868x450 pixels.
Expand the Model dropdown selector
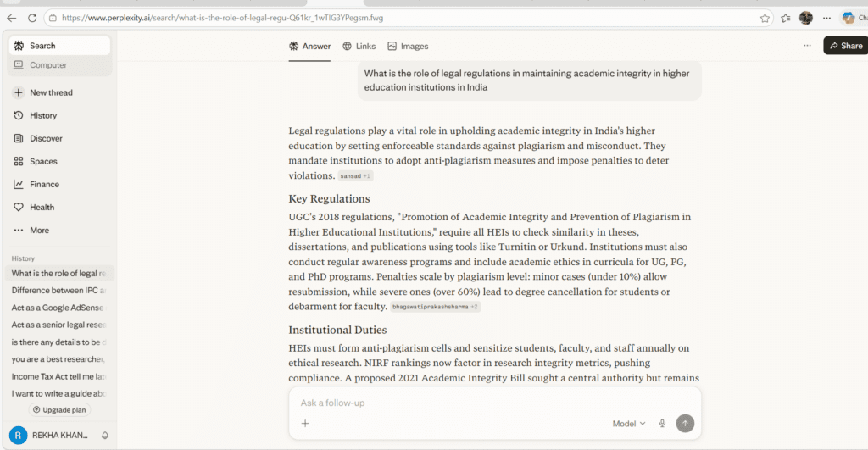tap(628, 424)
